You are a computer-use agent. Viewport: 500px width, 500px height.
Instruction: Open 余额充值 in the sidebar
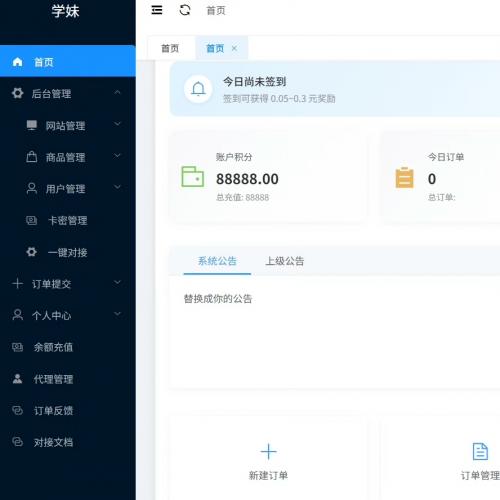pos(68,347)
